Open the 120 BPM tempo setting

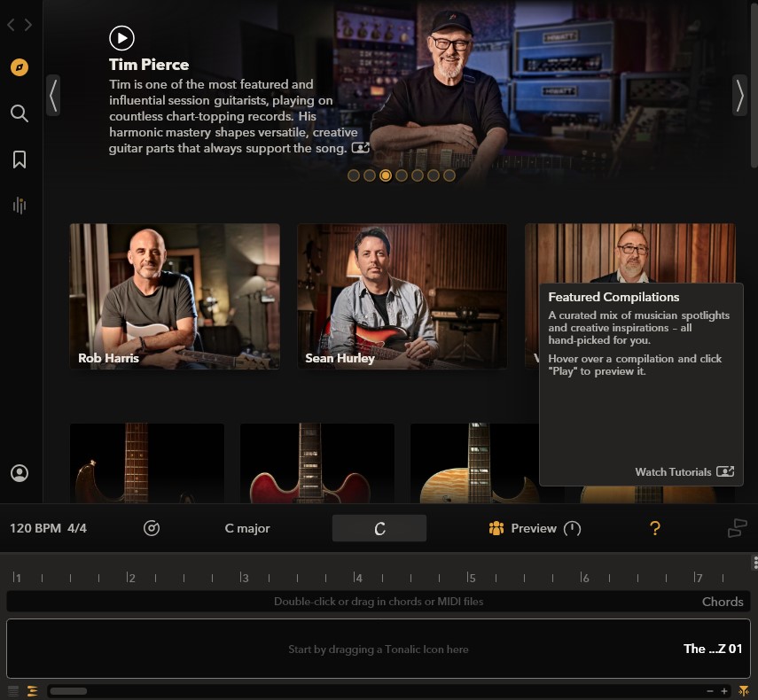pyautogui.click(x=35, y=529)
